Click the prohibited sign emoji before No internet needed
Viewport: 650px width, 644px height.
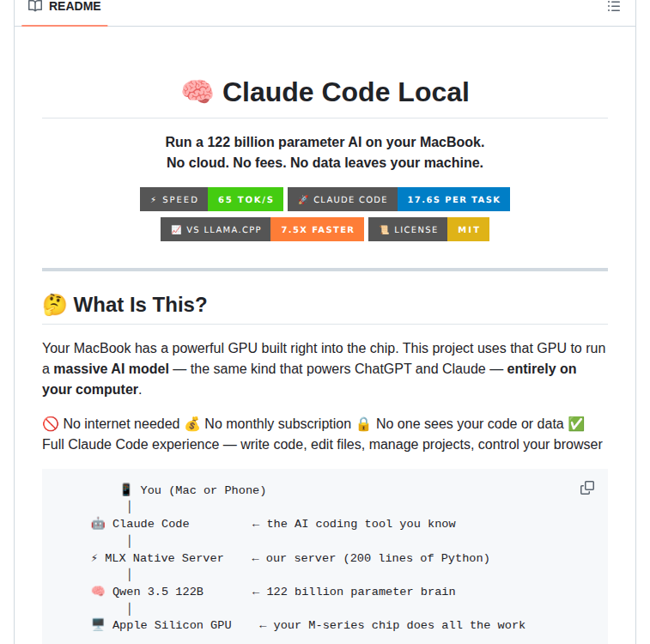click(x=51, y=424)
